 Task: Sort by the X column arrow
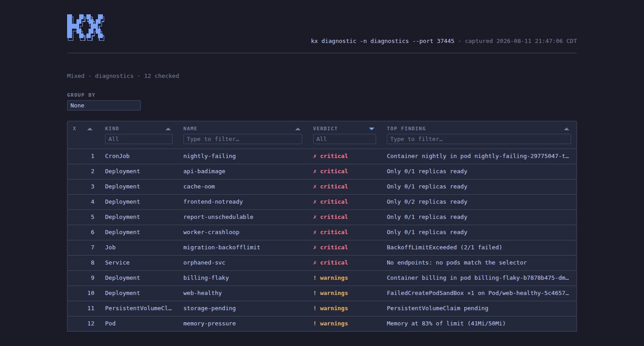[90, 129]
